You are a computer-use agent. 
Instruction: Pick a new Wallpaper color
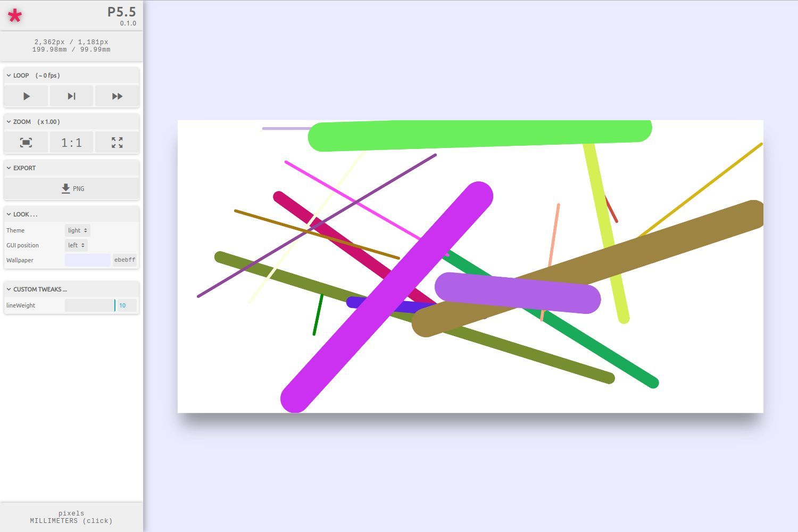[x=87, y=260]
